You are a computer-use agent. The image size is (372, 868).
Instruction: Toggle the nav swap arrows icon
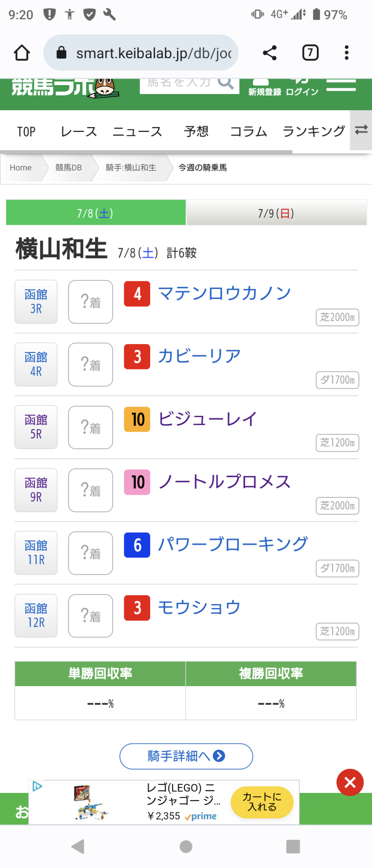(361, 130)
